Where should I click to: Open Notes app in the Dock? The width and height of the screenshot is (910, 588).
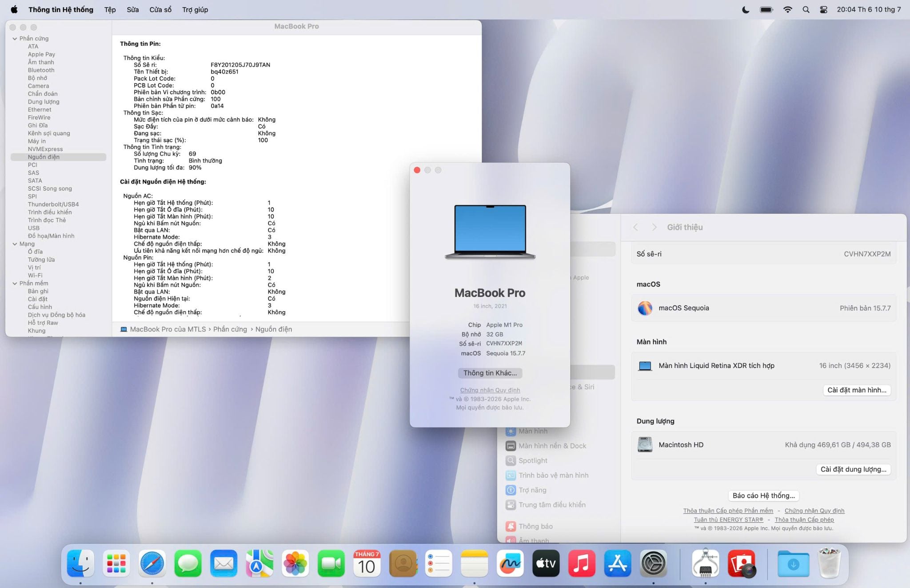[475, 563]
